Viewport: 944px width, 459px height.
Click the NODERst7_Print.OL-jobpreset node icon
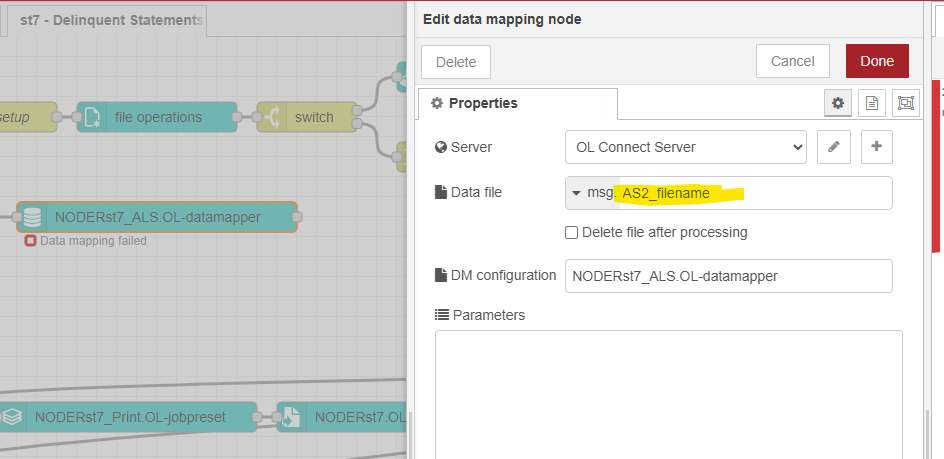11,417
